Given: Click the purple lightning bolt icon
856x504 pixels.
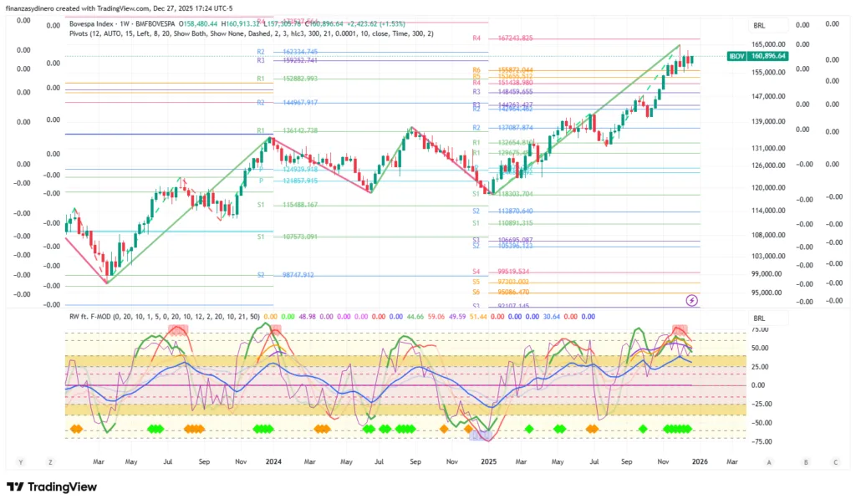Looking at the screenshot, I should [x=692, y=299].
